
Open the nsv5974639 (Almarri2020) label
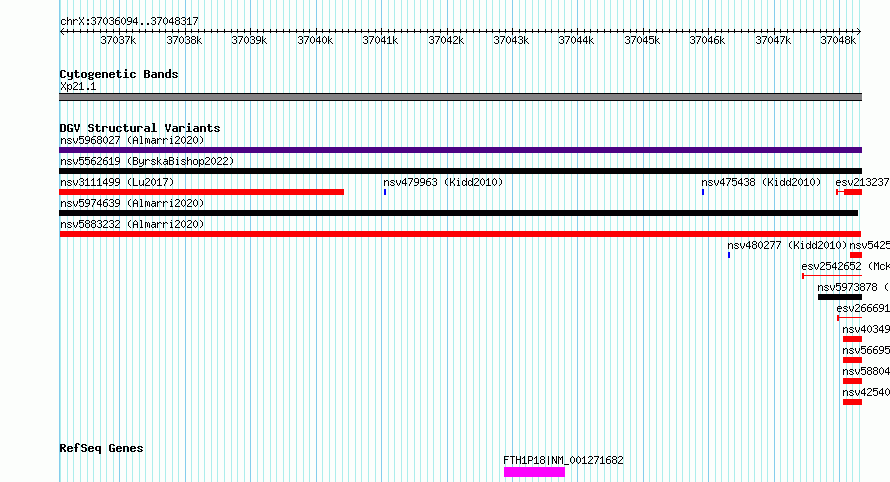(132, 203)
